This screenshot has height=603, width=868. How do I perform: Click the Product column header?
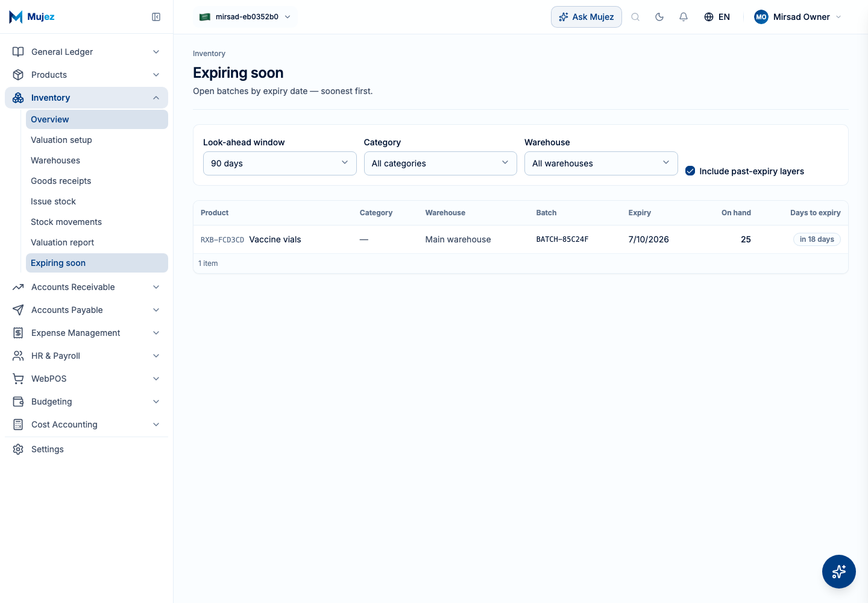pyautogui.click(x=215, y=213)
